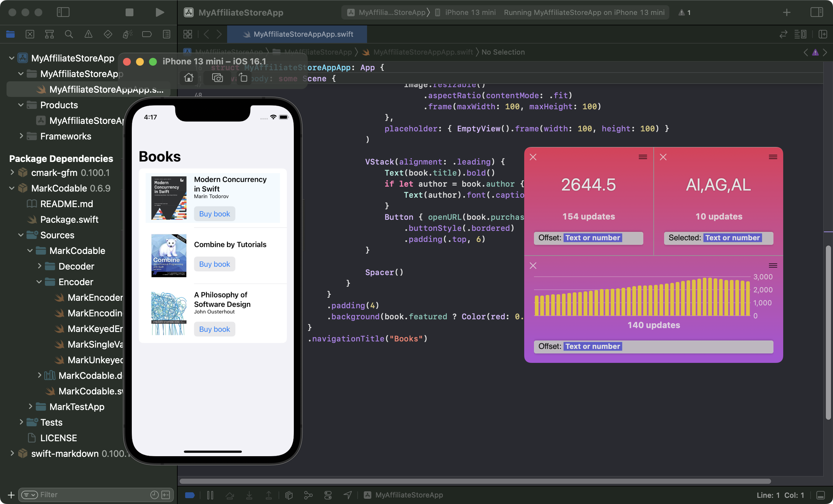Click the Run button to build app
This screenshot has height=504, width=833.
(158, 12)
